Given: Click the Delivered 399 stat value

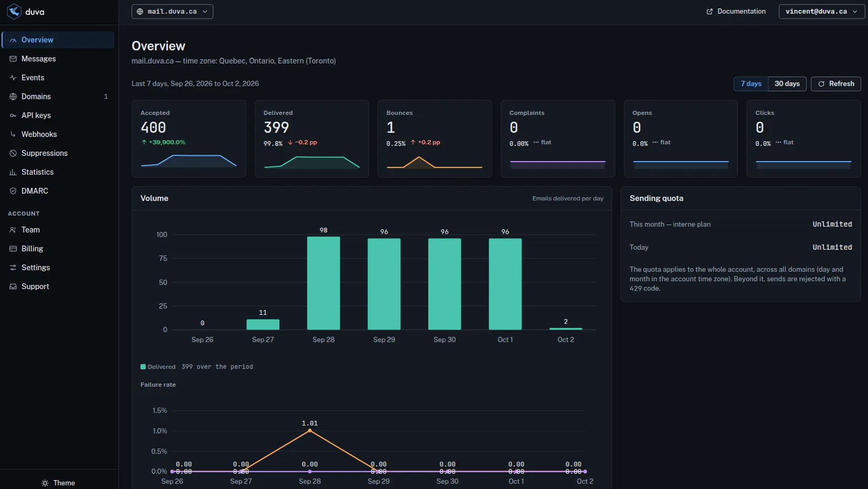Looking at the screenshot, I should pyautogui.click(x=276, y=127).
